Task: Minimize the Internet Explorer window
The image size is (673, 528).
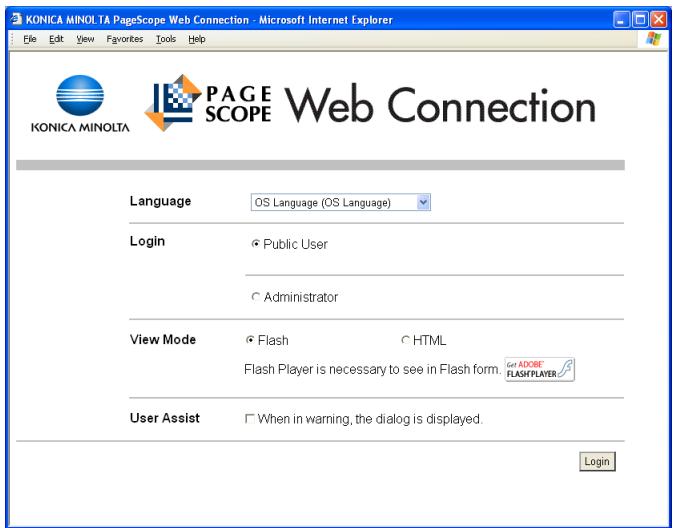Action: pyautogui.click(x=621, y=19)
